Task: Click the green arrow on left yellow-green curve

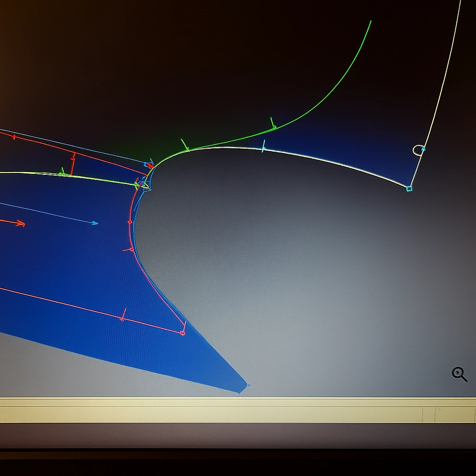Action: [62, 172]
